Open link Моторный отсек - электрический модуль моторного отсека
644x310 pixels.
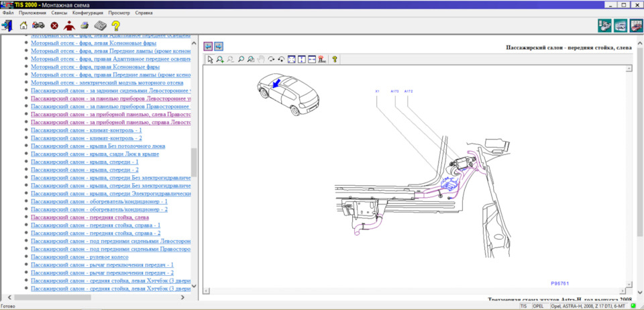(107, 83)
